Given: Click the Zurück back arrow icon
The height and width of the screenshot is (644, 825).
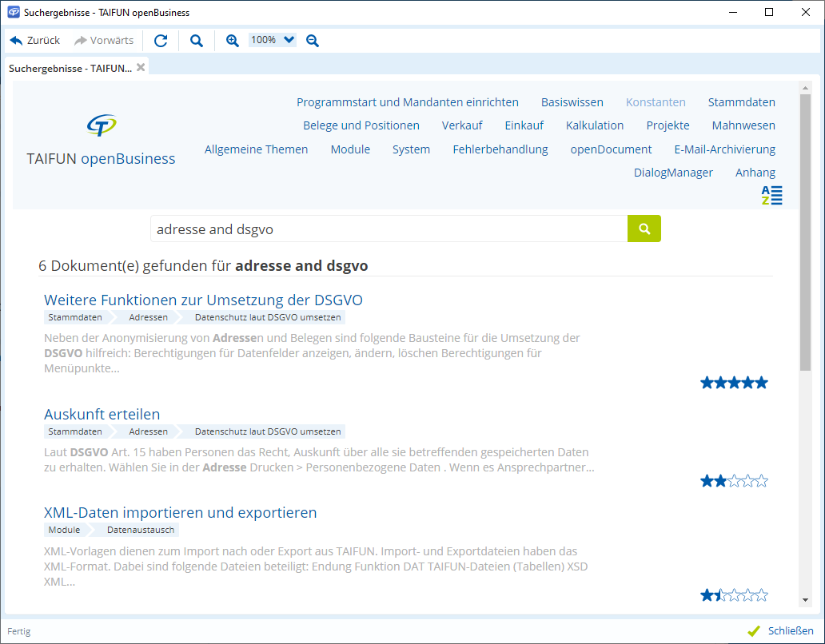Looking at the screenshot, I should pos(16,41).
